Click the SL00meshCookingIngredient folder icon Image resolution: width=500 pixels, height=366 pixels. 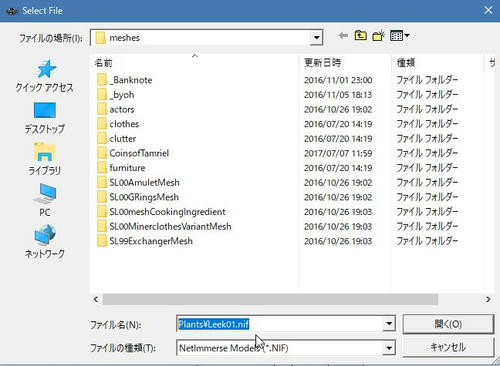102,212
